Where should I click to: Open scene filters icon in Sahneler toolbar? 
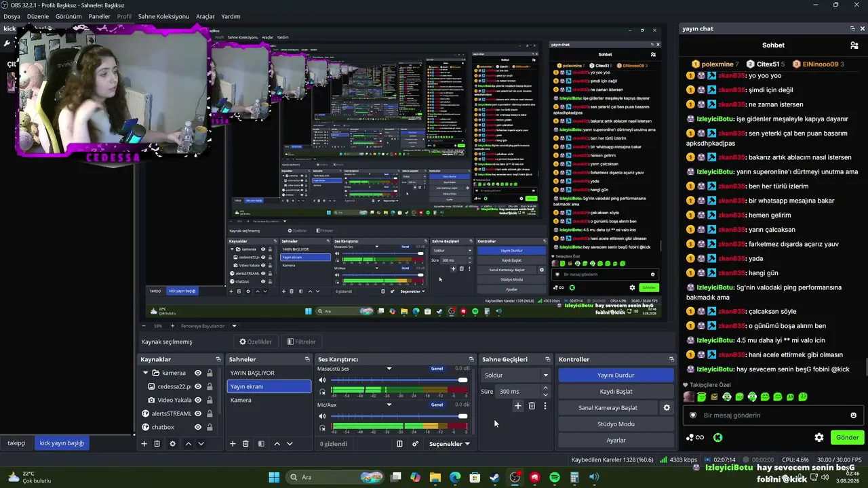pyautogui.click(x=261, y=443)
